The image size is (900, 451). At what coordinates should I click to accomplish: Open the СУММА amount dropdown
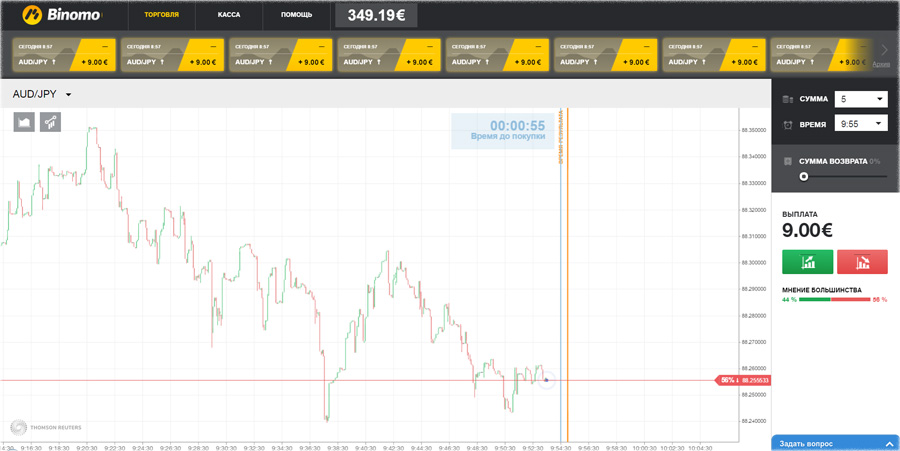pos(861,99)
